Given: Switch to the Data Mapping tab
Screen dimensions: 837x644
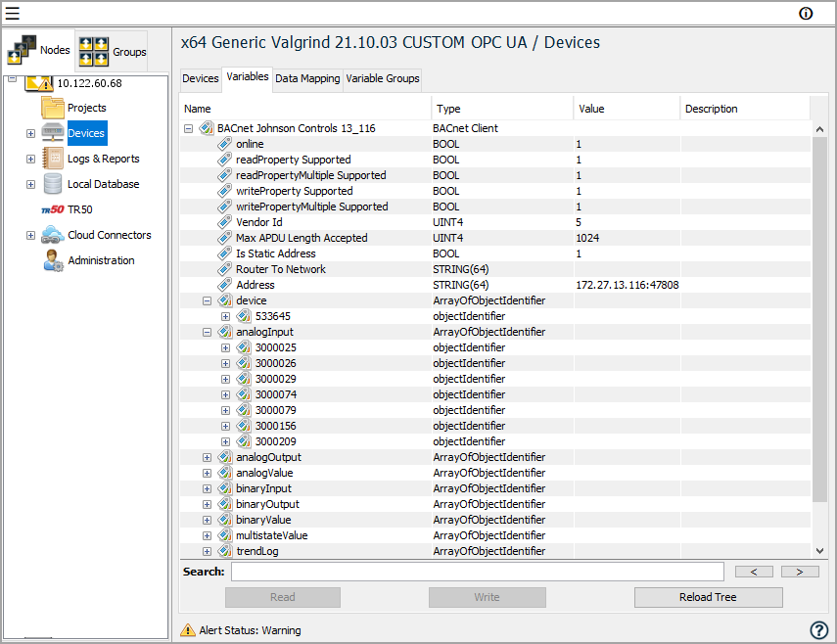Looking at the screenshot, I should (x=307, y=78).
